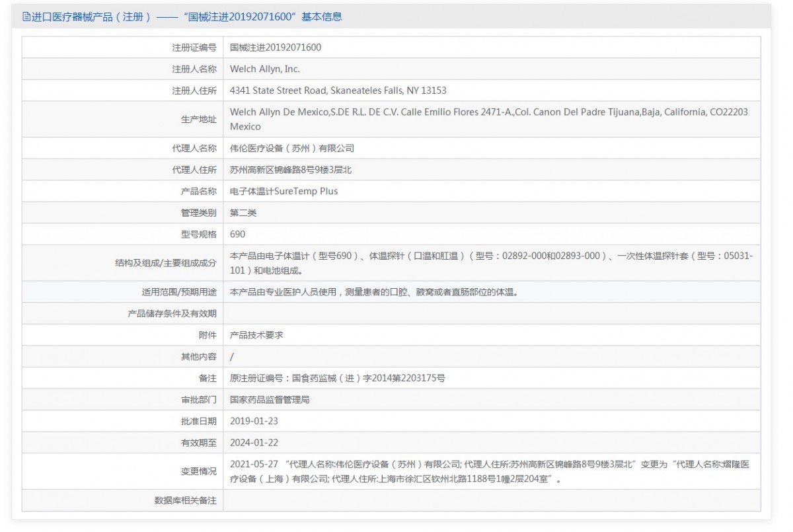The width and height of the screenshot is (793, 532).
Task: Click the header title containing "基本信息"
Action: (186, 17)
